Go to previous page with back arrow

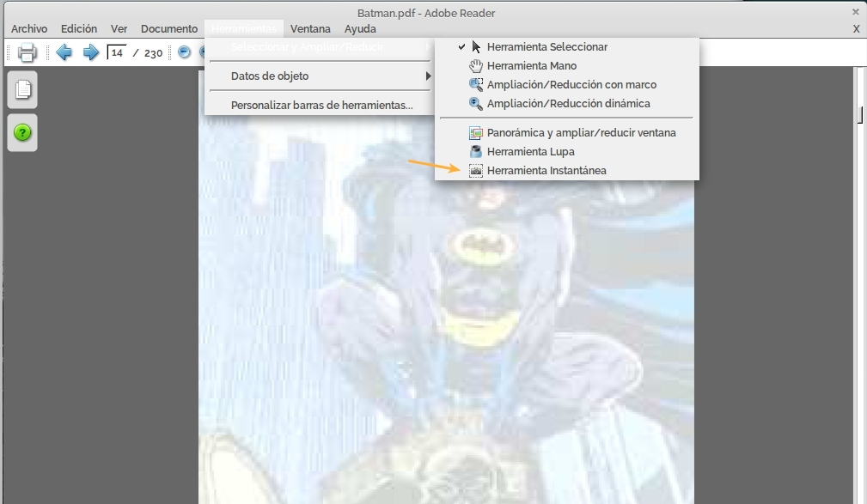(x=64, y=52)
